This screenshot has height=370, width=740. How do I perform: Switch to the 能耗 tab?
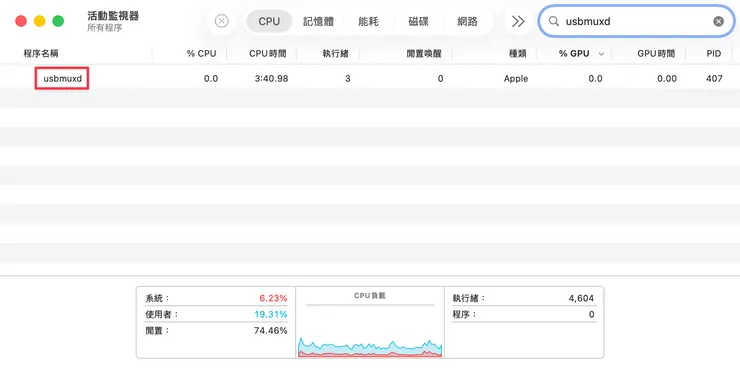(369, 21)
